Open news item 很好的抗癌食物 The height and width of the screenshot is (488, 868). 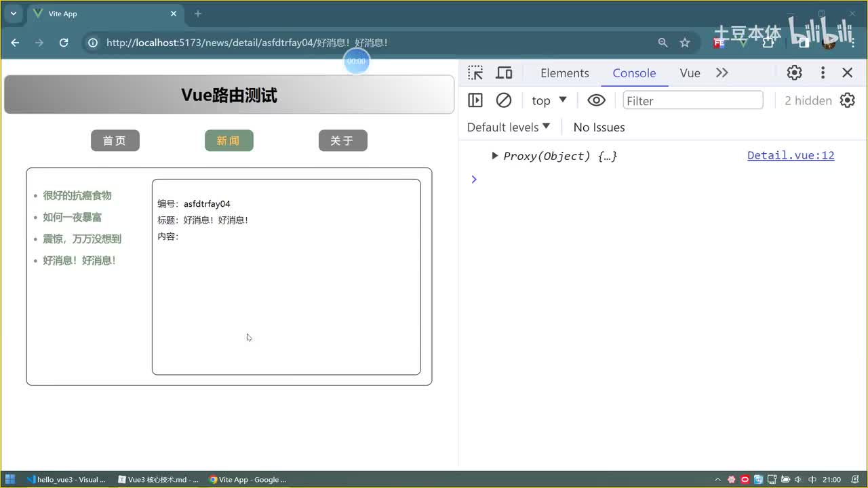[77, 196]
